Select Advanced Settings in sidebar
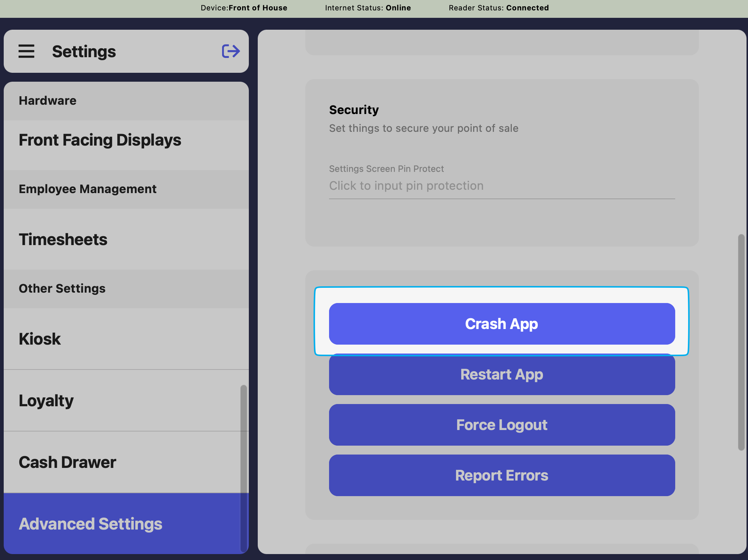This screenshot has height=560, width=748. click(91, 524)
